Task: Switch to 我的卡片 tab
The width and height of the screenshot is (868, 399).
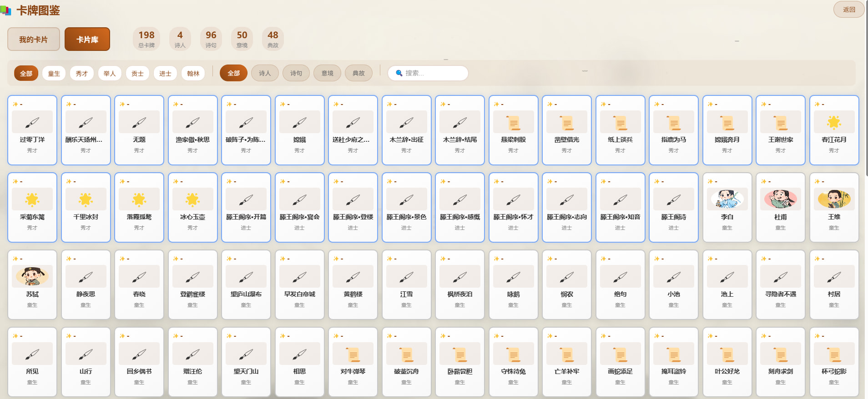Action: (x=33, y=40)
